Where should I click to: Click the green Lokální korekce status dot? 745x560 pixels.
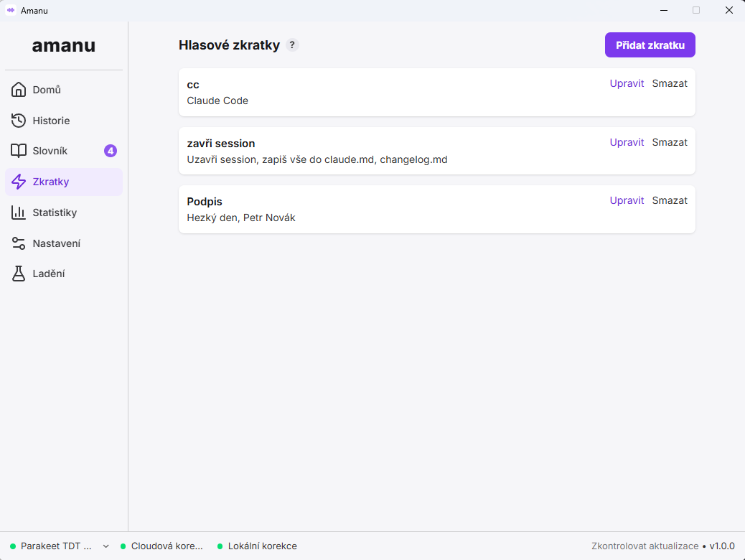point(220,546)
